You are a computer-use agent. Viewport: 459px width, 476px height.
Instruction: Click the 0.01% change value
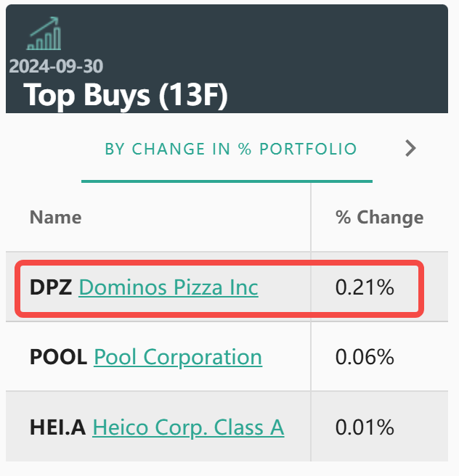point(365,427)
